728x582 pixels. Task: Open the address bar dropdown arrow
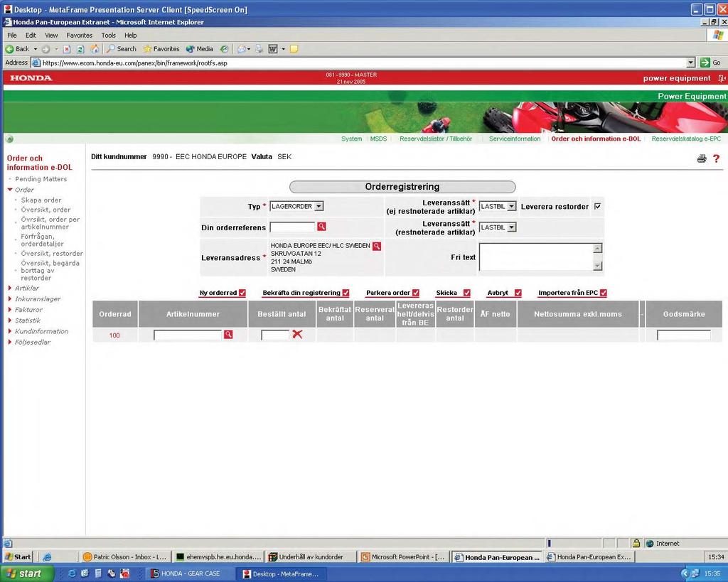691,63
